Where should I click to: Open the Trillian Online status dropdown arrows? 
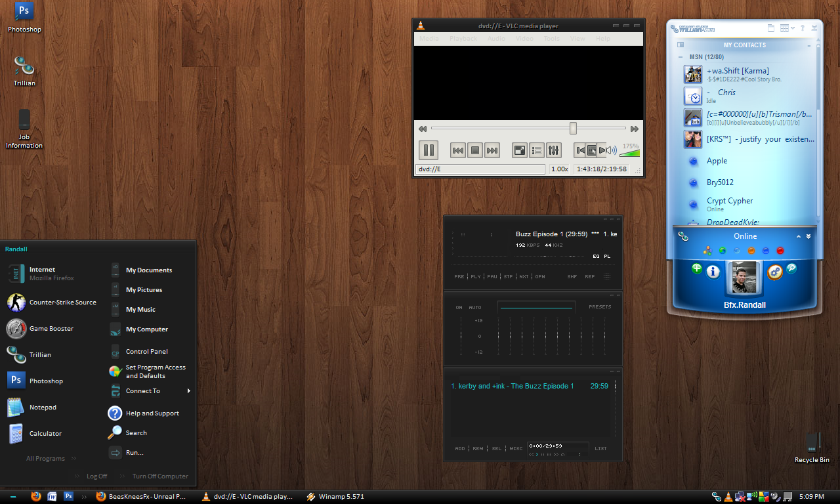[808, 236]
